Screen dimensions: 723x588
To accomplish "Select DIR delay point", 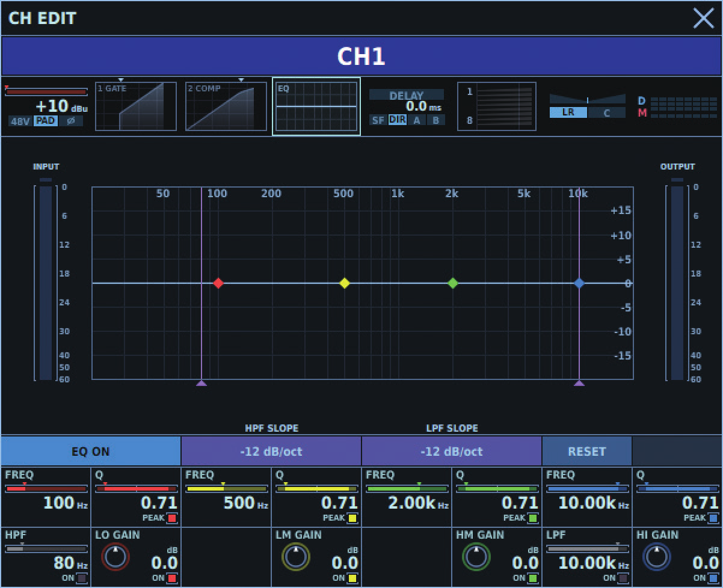I will [x=397, y=120].
